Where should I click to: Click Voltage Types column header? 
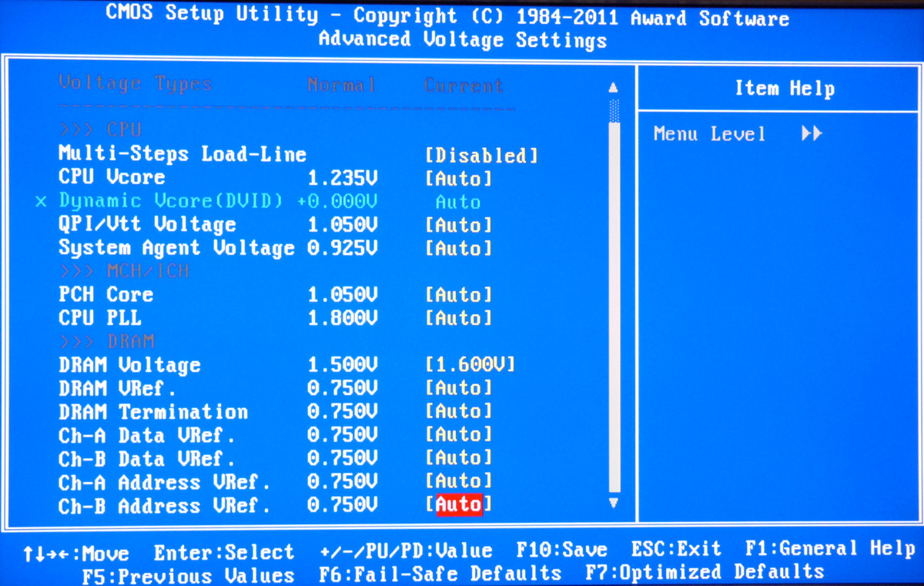(x=136, y=83)
